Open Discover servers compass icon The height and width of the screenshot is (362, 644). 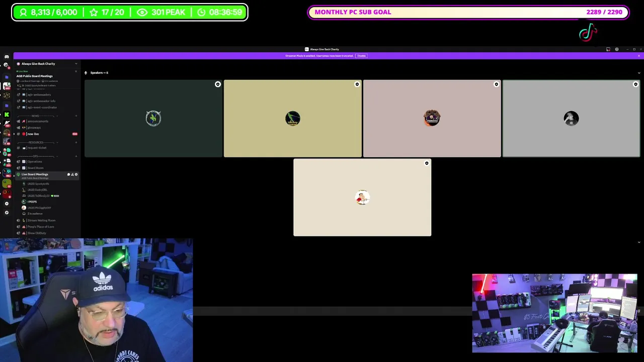[x=7, y=213]
